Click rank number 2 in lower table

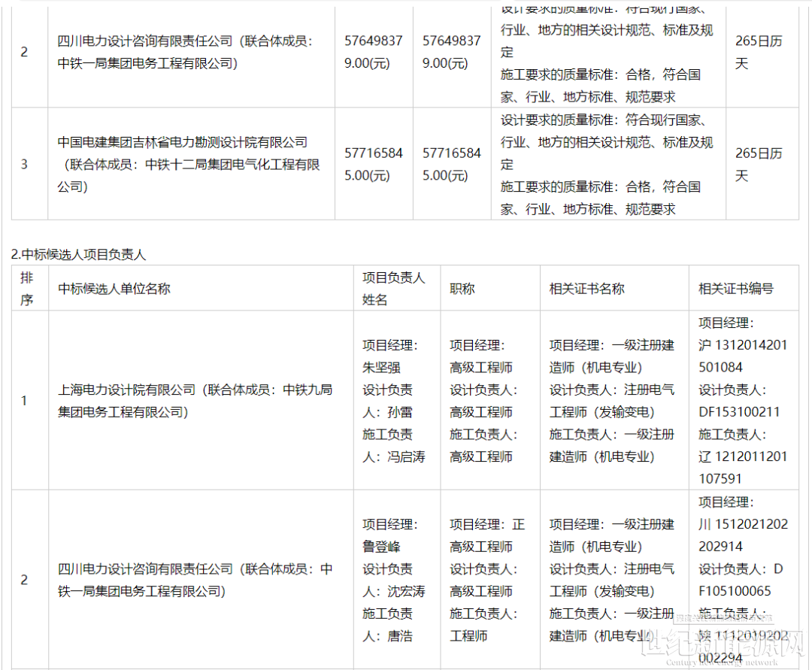[24, 580]
